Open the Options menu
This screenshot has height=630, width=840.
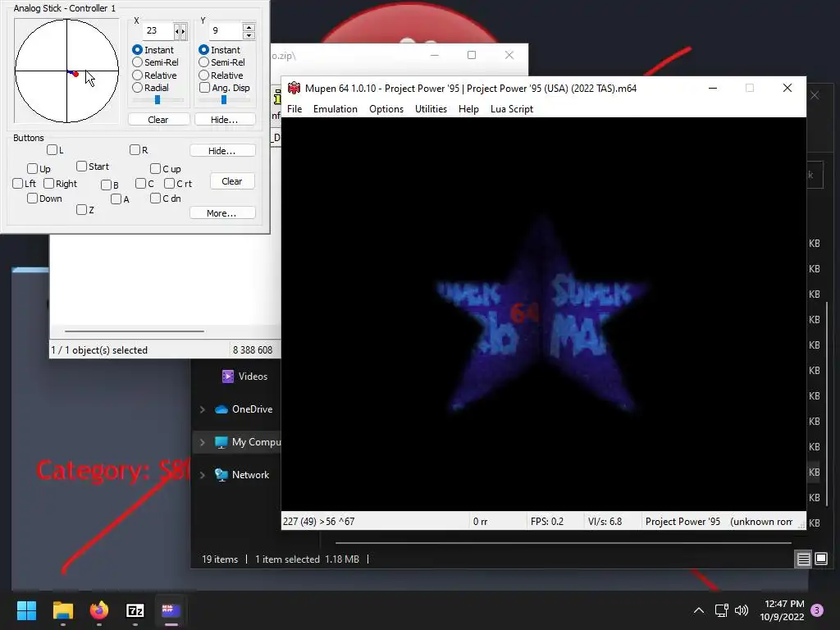386,109
